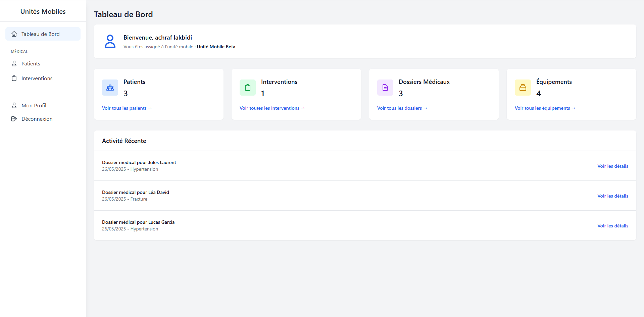The image size is (644, 317).
Task: Click 'Bienvenue, achraf lakbidi' greeting
Action: pos(158,38)
